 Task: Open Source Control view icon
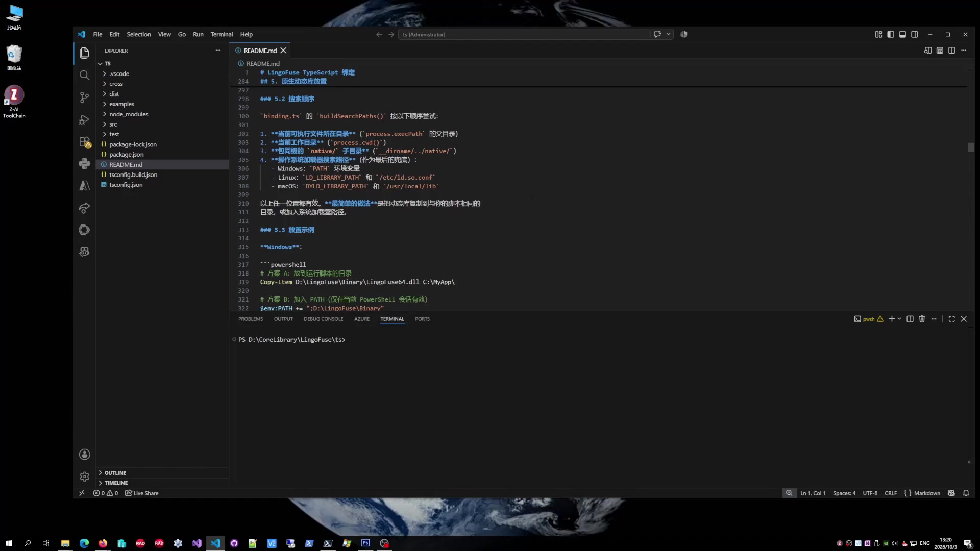point(84,97)
